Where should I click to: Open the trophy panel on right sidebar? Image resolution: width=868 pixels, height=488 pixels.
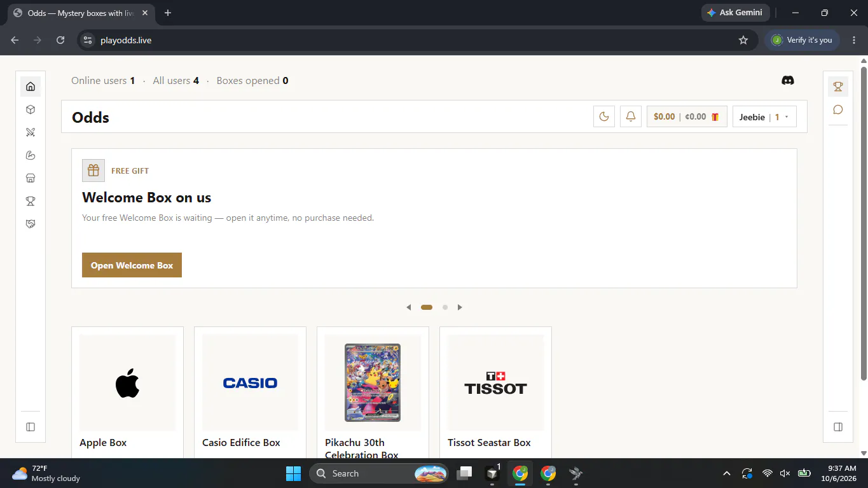pos(838,87)
